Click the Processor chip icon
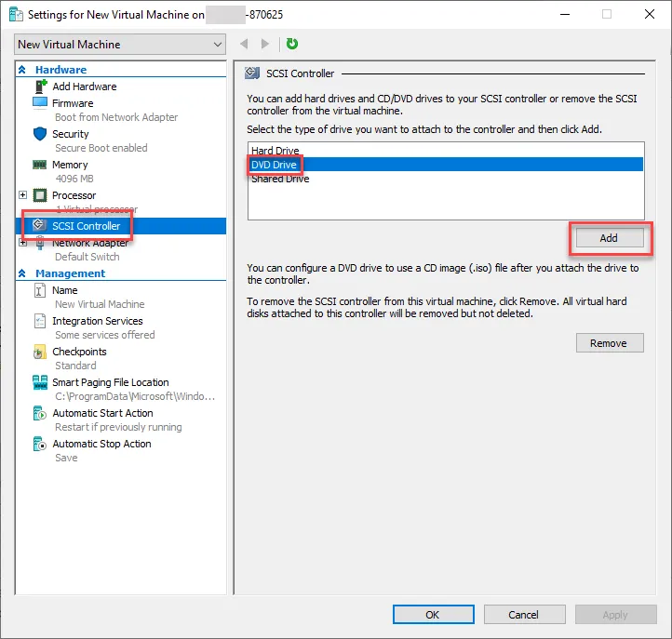This screenshot has width=672, height=639. (40, 195)
